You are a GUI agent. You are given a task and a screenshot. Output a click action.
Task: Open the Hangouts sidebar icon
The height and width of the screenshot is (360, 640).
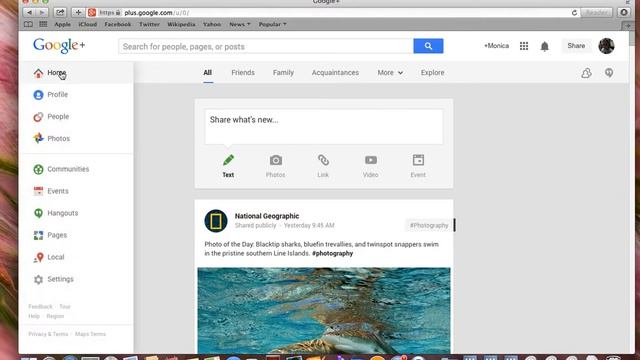point(38,213)
